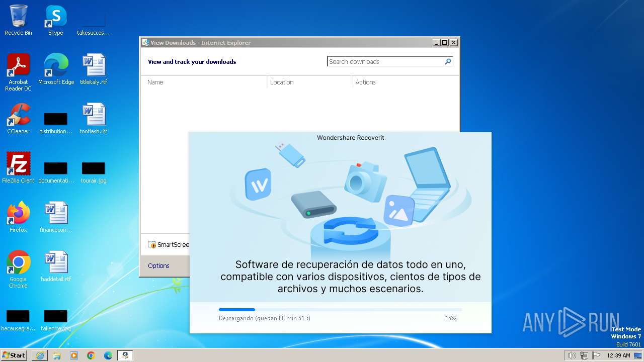Click View and track your downloads heading
This screenshot has height=362, width=644.
[x=192, y=62]
